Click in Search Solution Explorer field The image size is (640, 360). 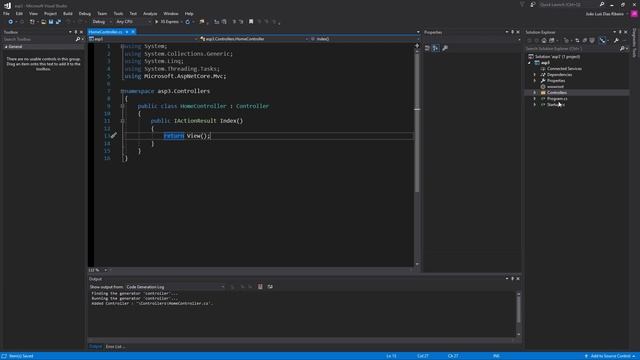pos(571,49)
